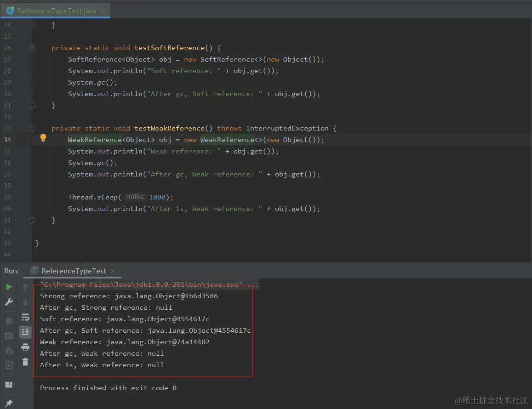
Task: Click the Dump Threads camera icon
Action: click(x=9, y=336)
